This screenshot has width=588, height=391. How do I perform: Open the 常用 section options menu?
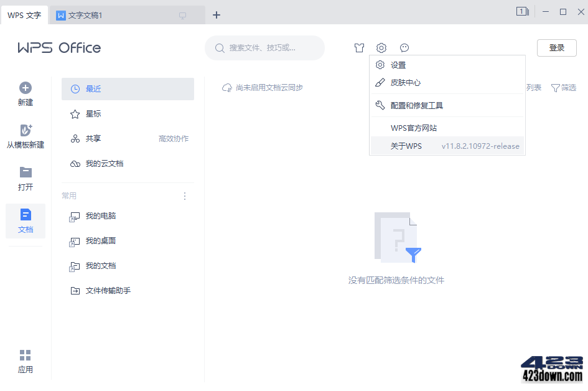click(x=184, y=195)
